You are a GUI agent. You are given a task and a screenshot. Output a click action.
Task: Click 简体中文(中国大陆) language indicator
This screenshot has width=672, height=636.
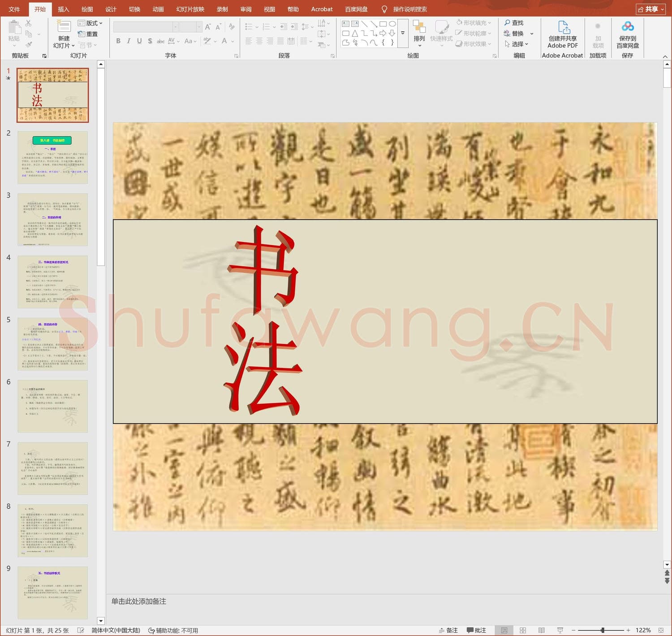point(116,630)
